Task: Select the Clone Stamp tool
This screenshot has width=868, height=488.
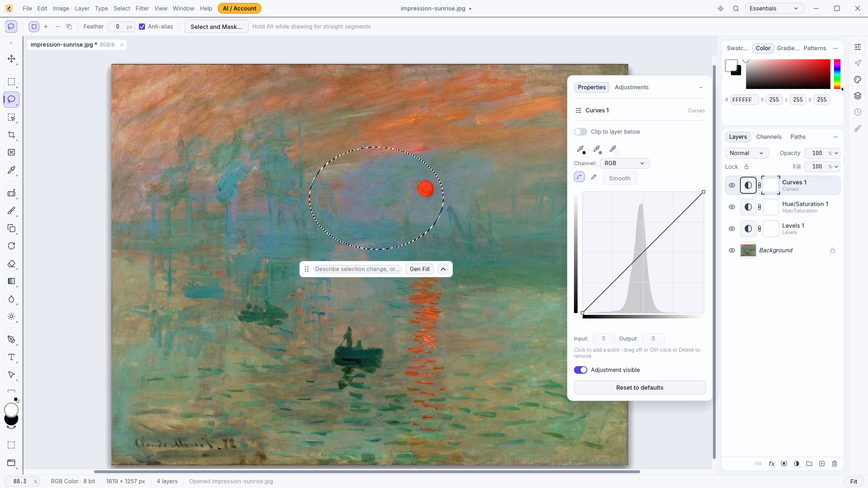Action: (x=11, y=228)
